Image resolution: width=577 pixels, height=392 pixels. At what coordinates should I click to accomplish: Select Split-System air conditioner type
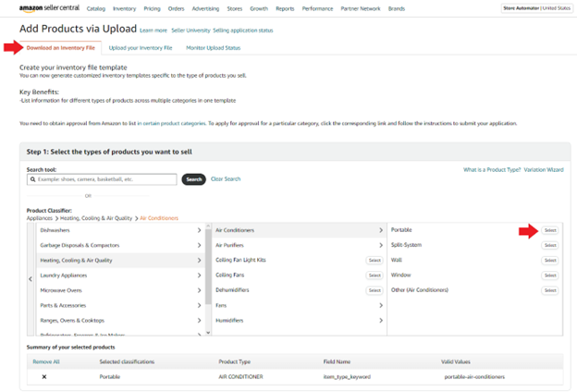pos(550,245)
